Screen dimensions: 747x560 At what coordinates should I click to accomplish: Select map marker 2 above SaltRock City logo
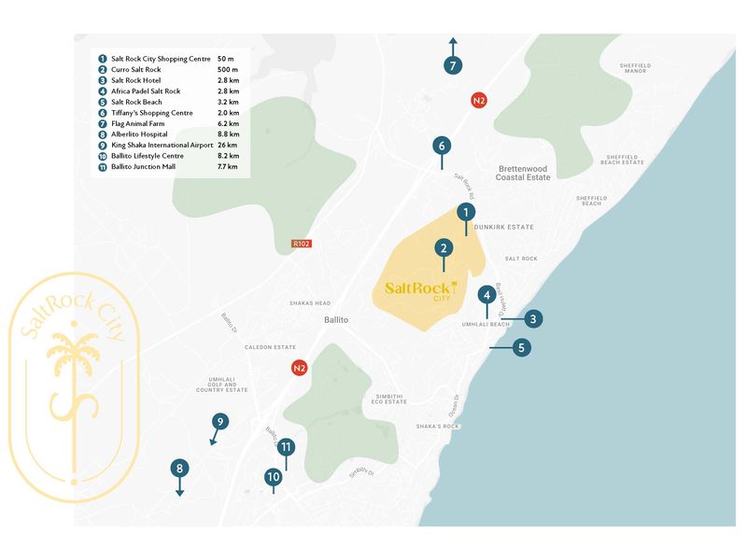[x=444, y=248]
